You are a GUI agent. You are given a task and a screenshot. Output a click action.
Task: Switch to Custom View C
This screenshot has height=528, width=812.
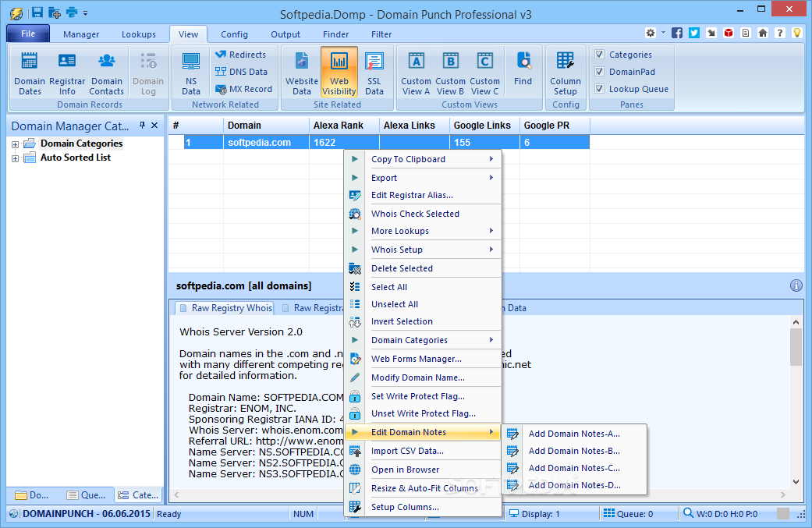pos(484,73)
